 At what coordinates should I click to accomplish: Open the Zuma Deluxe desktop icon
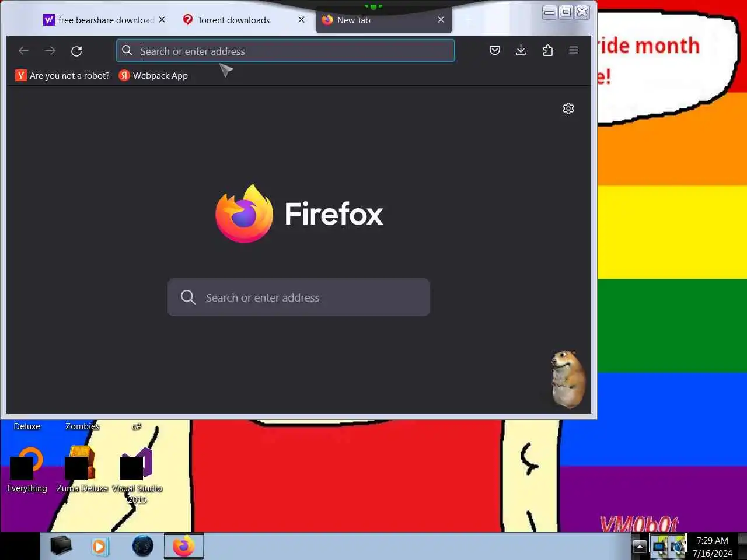pos(82,470)
